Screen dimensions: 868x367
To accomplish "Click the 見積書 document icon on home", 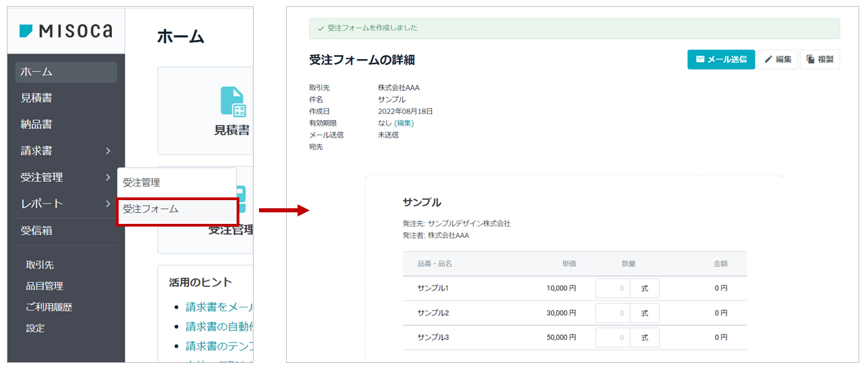I will pos(233,101).
